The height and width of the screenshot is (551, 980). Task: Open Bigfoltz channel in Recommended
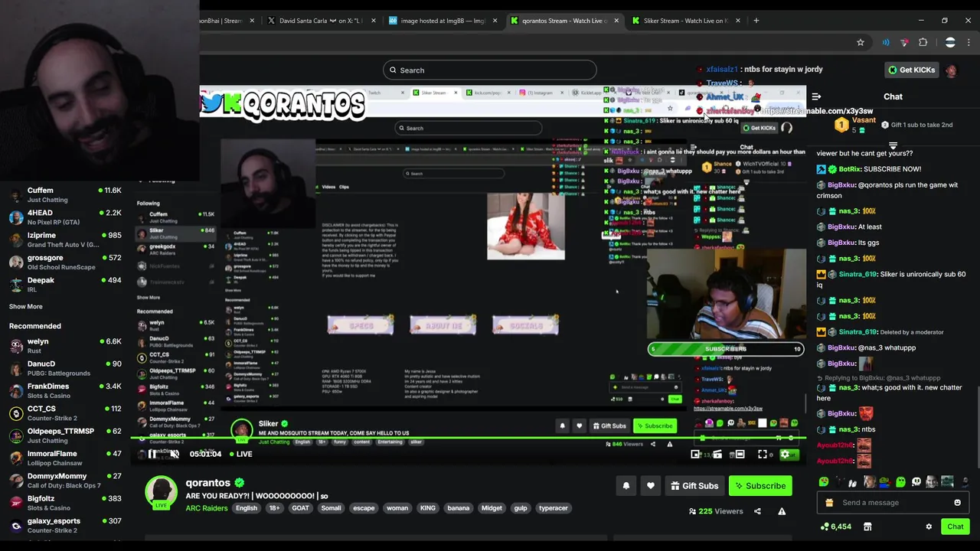[64, 503]
